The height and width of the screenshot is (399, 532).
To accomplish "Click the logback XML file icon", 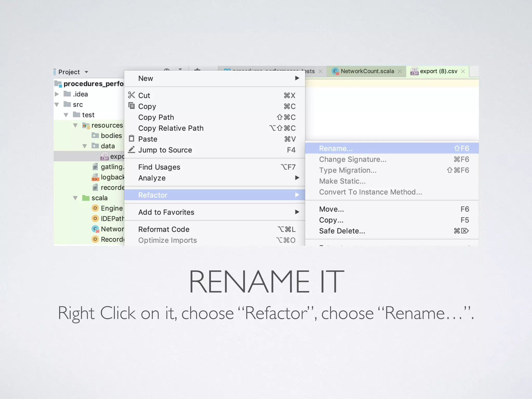I will [95, 177].
